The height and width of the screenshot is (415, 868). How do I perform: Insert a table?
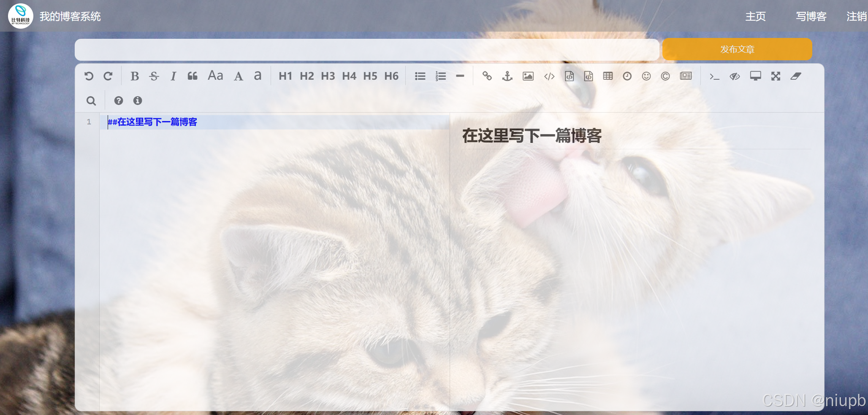pyautogui.click(x=608, y=76)
